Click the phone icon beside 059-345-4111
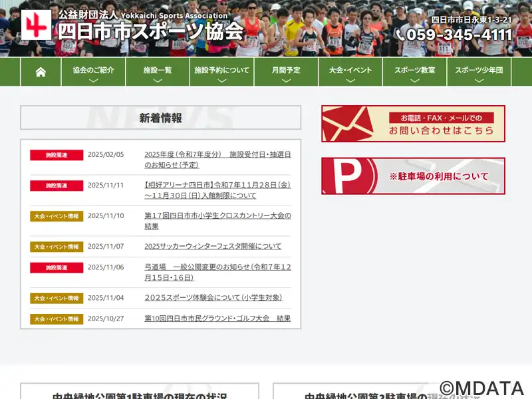The height and width of the screenshot is (399, 532). coord(400,35)
